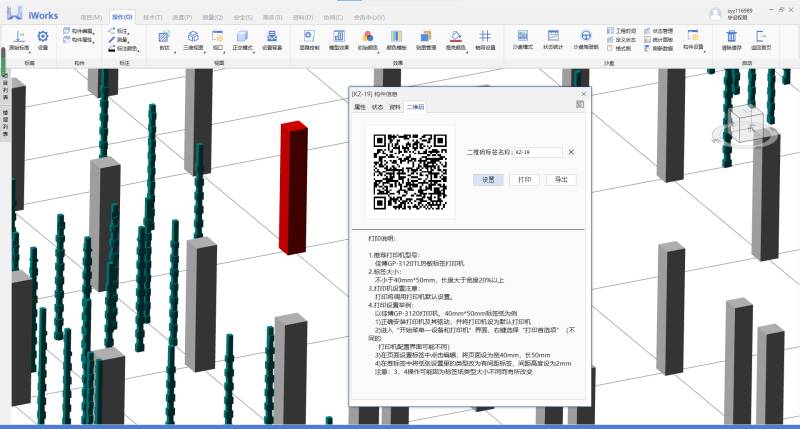Select the 格式刷 format painter tool
The height and width of the screenshot is (429, 800).
[619, 48]
